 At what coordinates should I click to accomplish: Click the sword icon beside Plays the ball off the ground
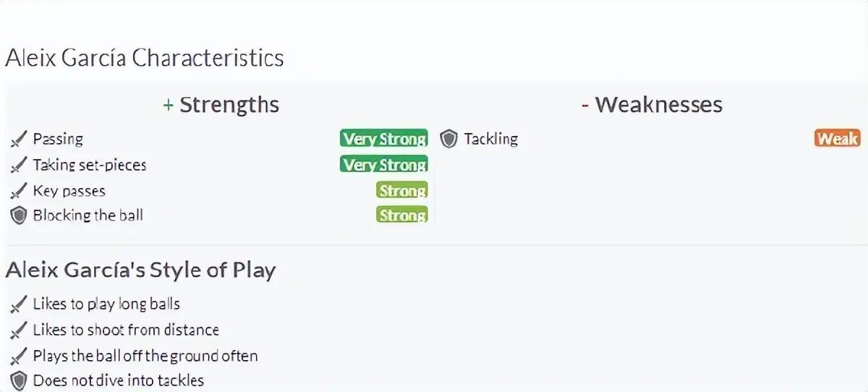click(x=19, y=357)
